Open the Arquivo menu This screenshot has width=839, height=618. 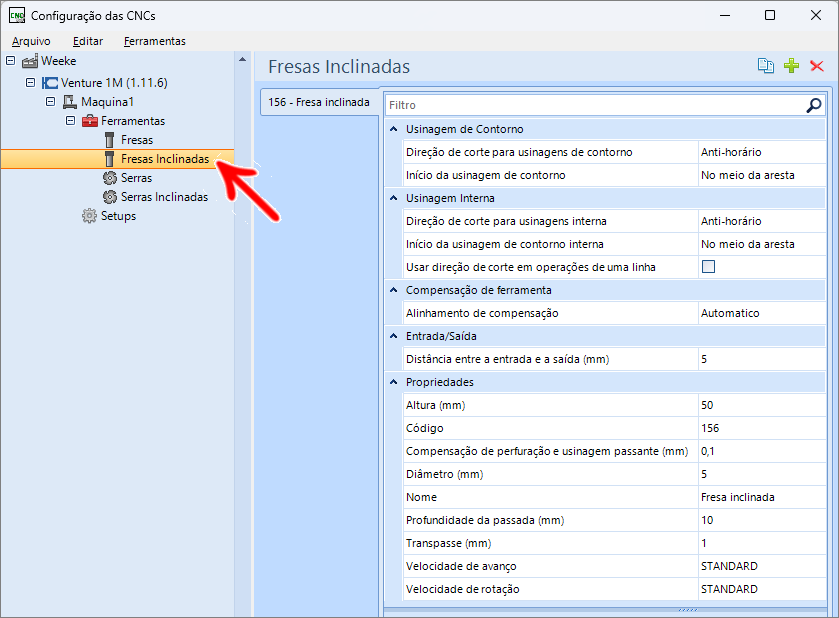point(31,41)
